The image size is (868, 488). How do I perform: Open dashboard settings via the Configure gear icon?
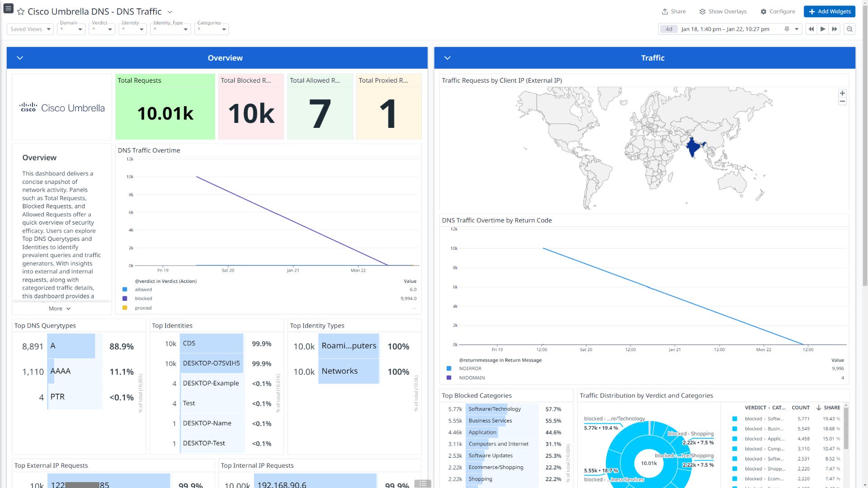(x=777, y=11)
